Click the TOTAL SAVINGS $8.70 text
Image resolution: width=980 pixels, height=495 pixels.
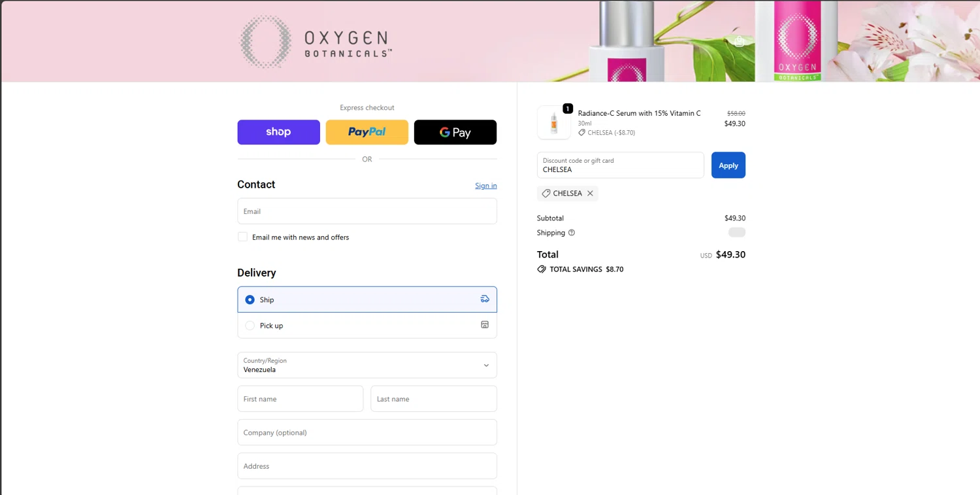pyautogui.click(x=587, y=269)
